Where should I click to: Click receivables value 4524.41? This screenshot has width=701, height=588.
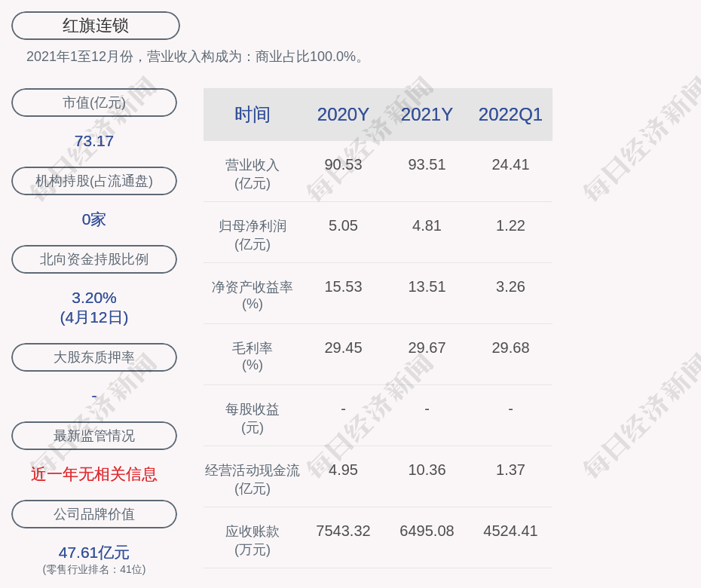tap(510, 531)
